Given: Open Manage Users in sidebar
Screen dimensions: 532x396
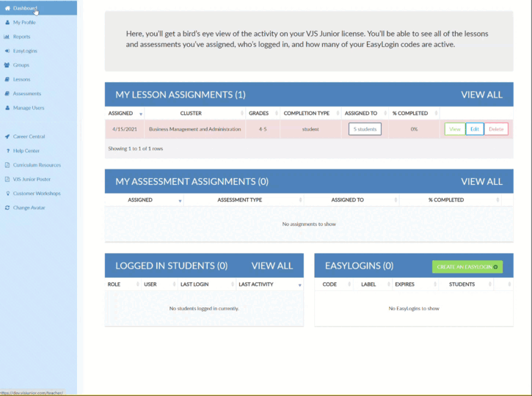Looking at the screenshot, I should click(x=29, y=108).
